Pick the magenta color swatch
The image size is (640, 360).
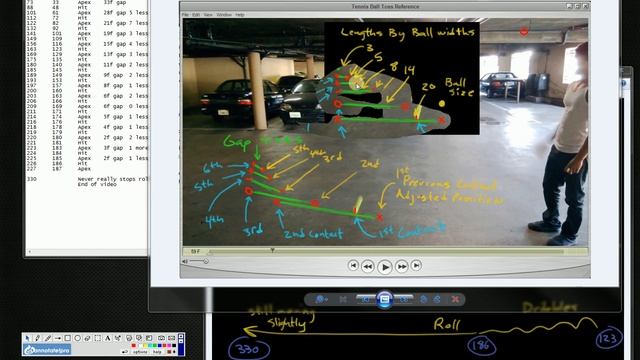169,345
